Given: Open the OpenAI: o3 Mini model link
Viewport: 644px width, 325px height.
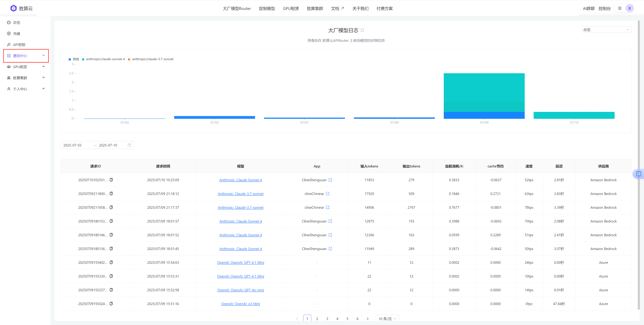Looking at the screenshot, I should [240, 304].
